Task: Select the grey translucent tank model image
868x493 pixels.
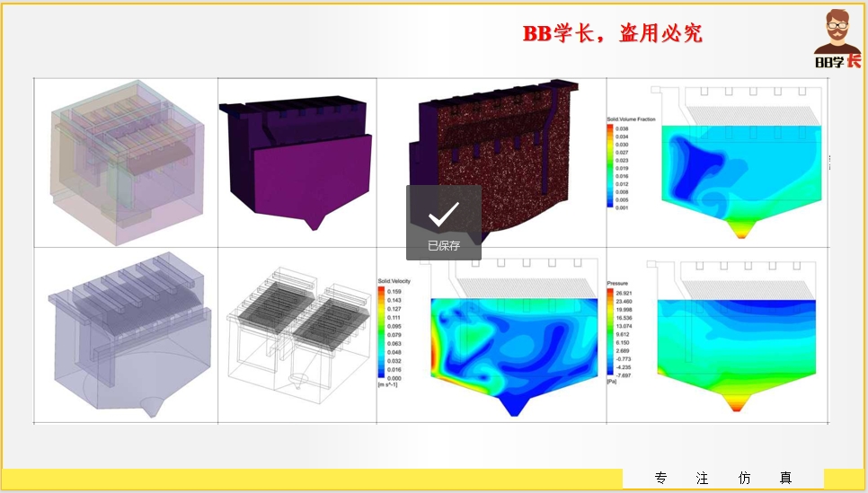Action: coord(126,337)
